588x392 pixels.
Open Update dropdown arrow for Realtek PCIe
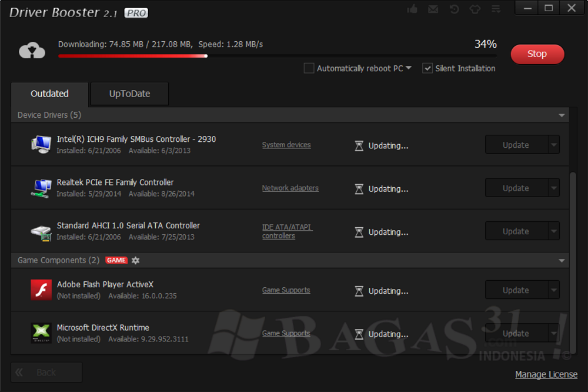(554, 188)
